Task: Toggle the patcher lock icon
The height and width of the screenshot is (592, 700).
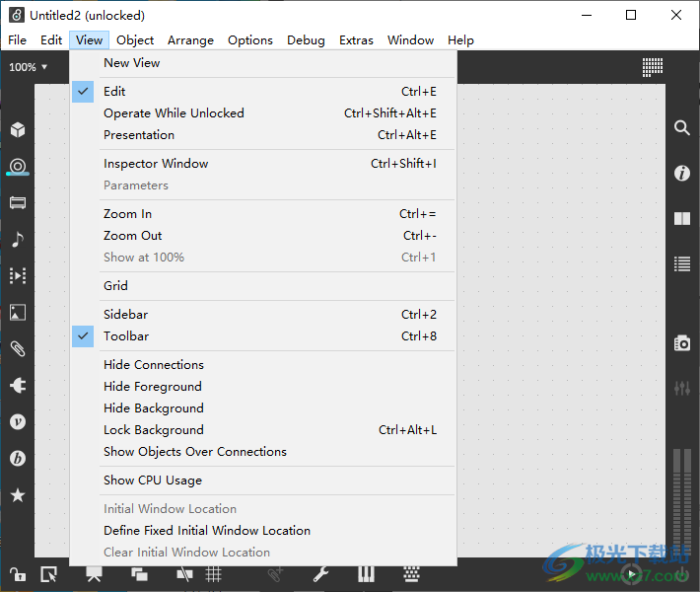Action: click(17, 574)
